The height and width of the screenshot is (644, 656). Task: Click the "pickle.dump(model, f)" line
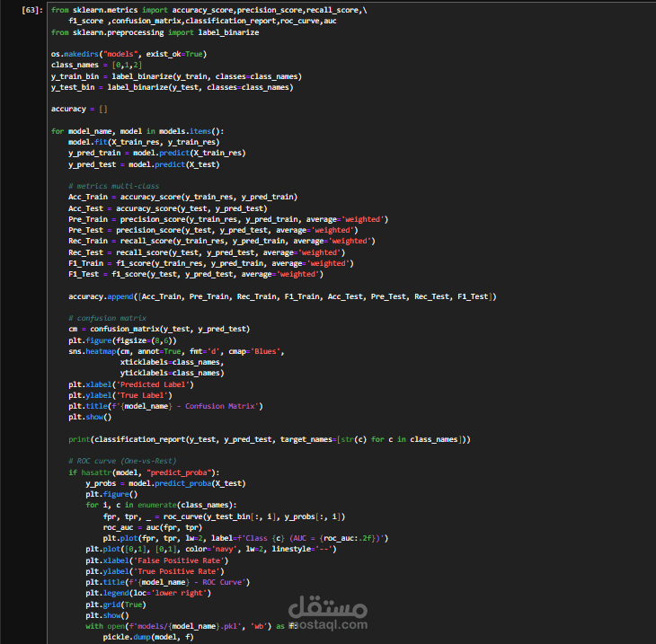pyautogui.click(x=148, y=637)
